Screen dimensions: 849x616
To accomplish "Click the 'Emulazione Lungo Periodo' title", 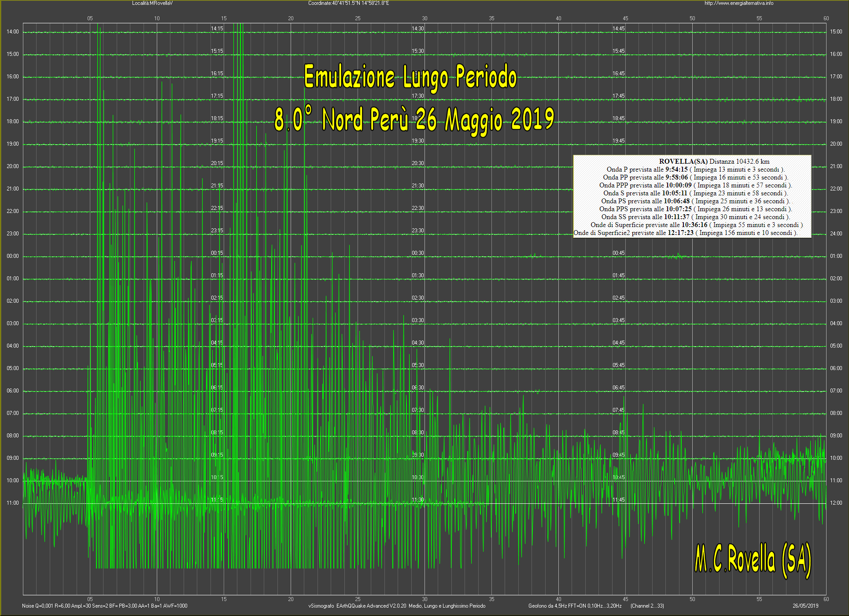I will (410, 77).
